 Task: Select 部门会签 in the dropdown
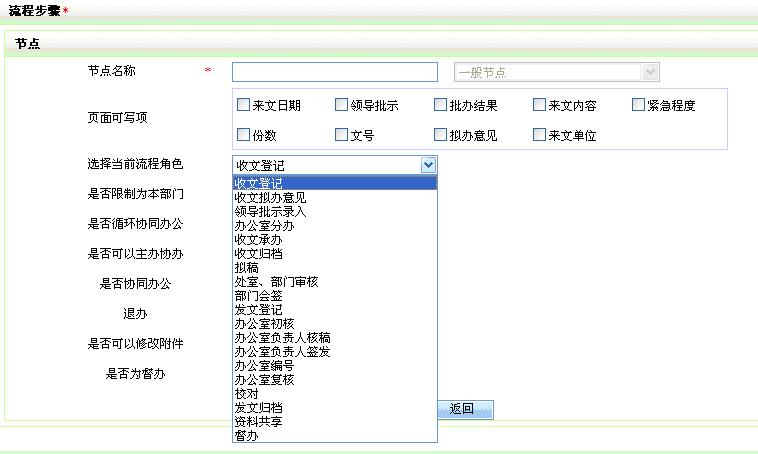click(x=335, y=295)
